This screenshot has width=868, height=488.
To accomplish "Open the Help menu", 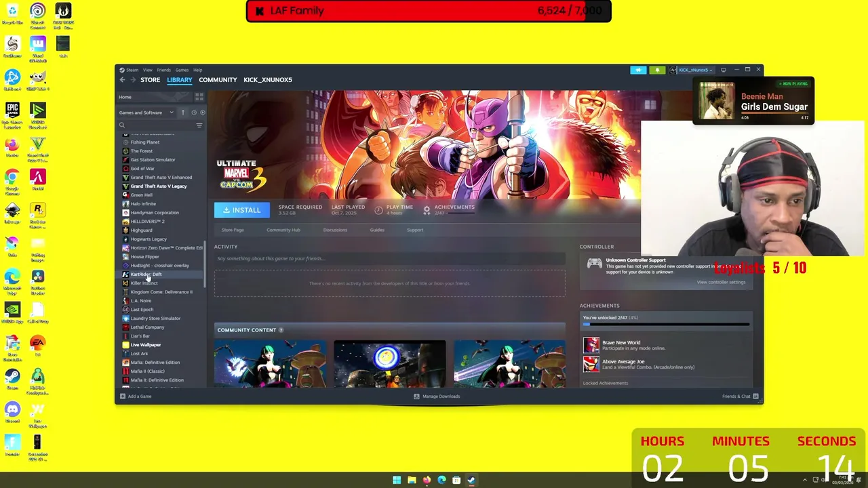I will [197, 70].
